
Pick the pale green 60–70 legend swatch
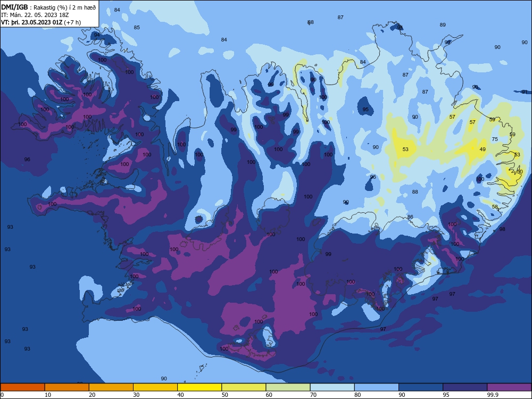pyautogui.click(x=288, y=387)
